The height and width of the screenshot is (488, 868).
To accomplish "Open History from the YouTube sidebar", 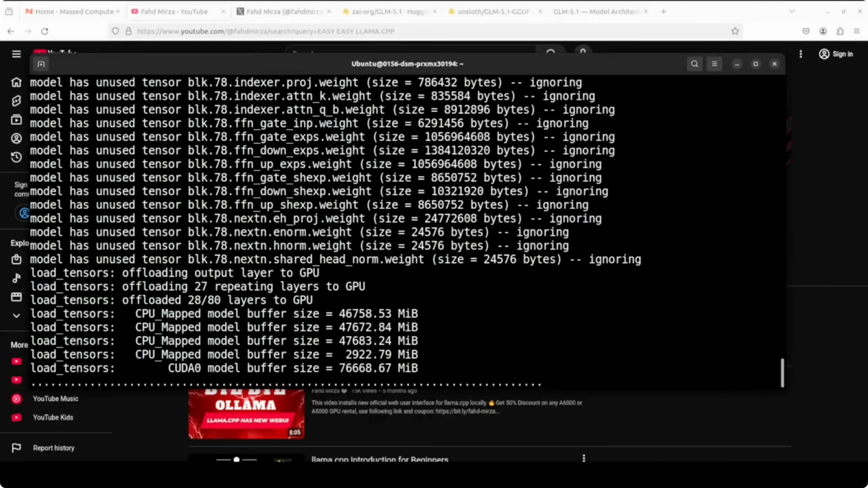I will [x=16, y=157].
